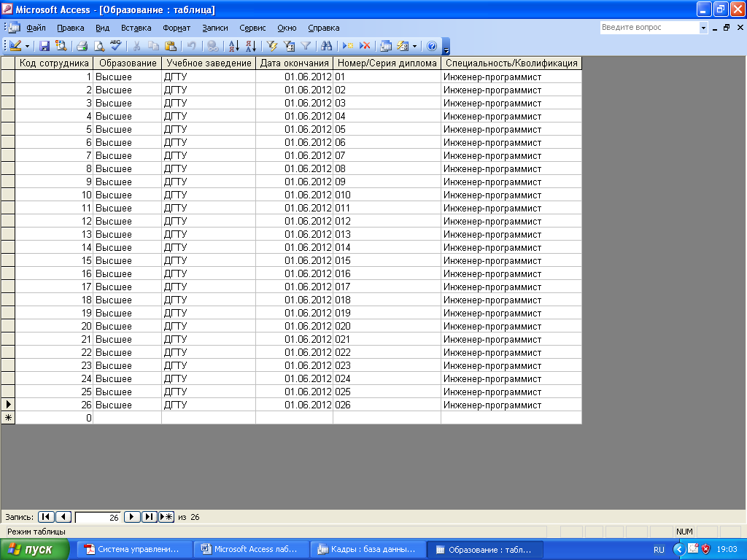Screen dimensions: 747x560
Task: Go to next record navigation button
Action: pos(132,517)
